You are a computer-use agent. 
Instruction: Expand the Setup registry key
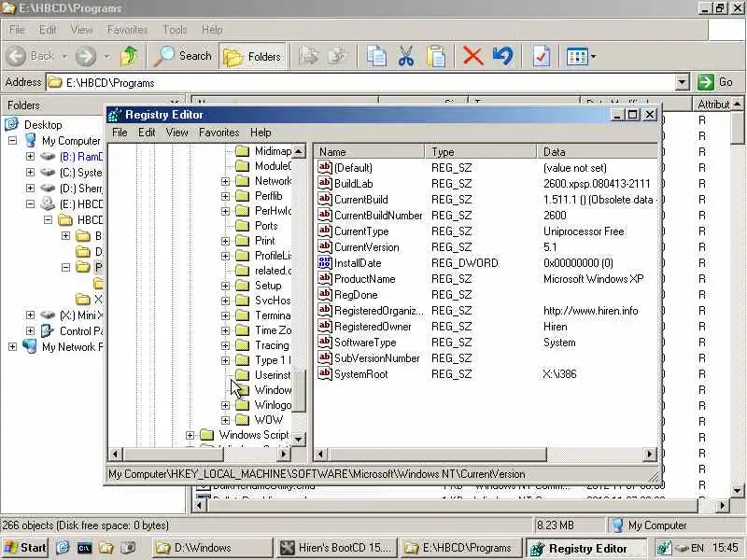(225, 286)
